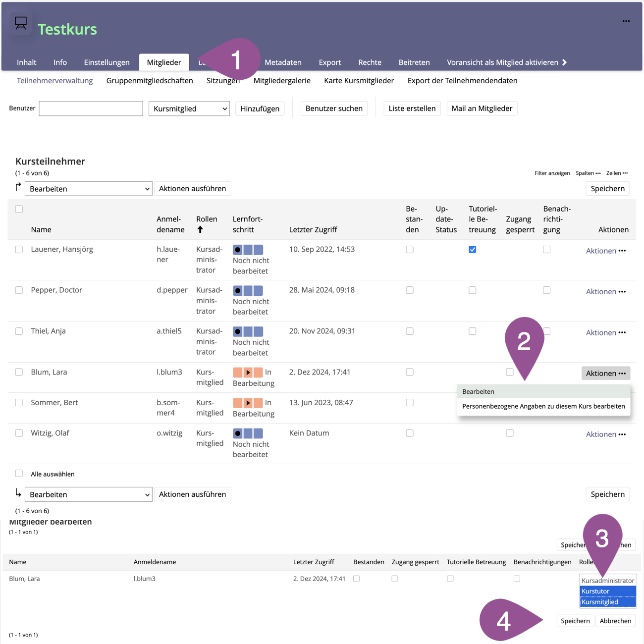
Task: Select the row checkbox for Pepper, Doctor
Action: click(x=19, y=290)
